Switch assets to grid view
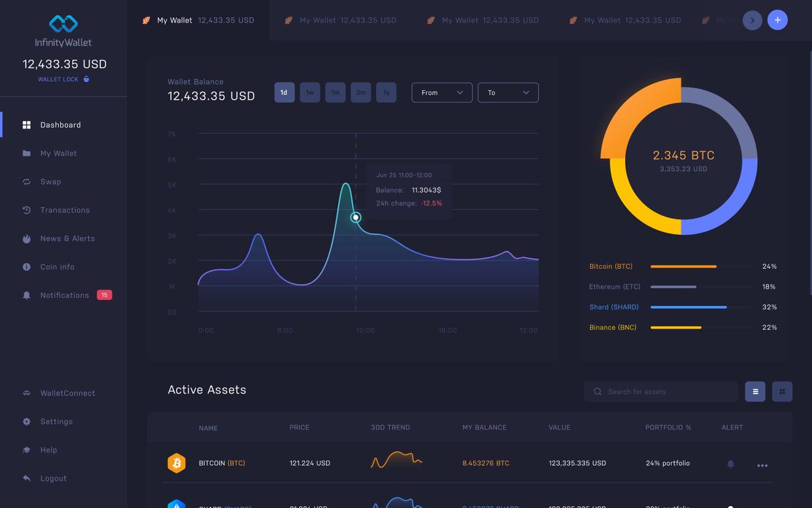The image size is (812, 508). 782,391
